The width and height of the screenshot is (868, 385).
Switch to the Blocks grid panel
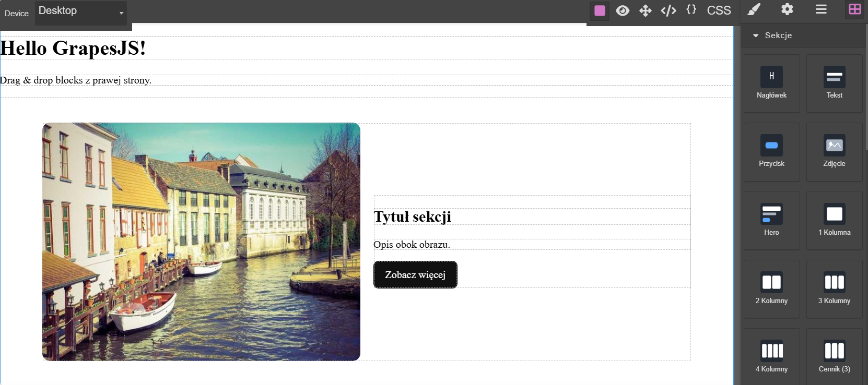pyautogui.click(x=854, y=9)
